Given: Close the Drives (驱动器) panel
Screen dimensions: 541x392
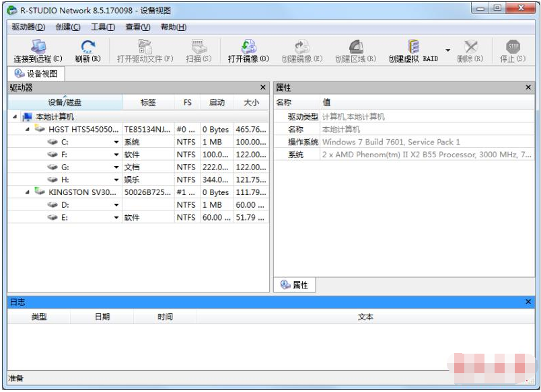Looking at the screenshot, I should (263, 87).
